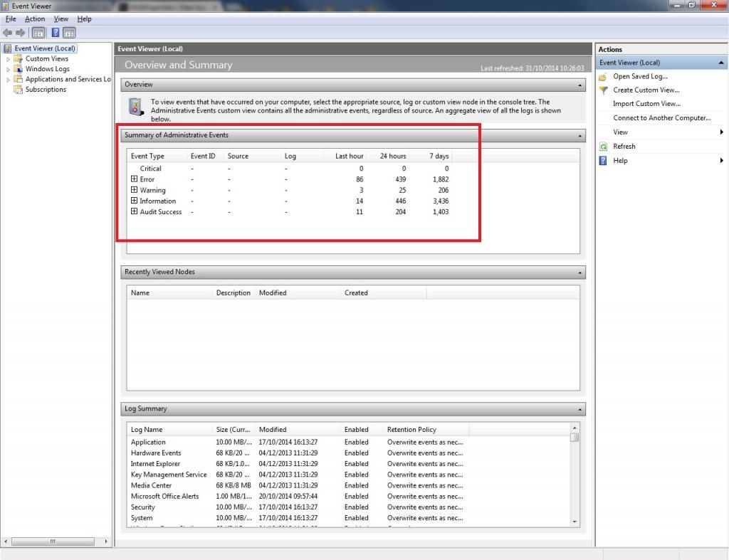Click the Subscriptions node icon
This screenshot has width=729, height=560.
pyautogui.click(x=18, y=89)
